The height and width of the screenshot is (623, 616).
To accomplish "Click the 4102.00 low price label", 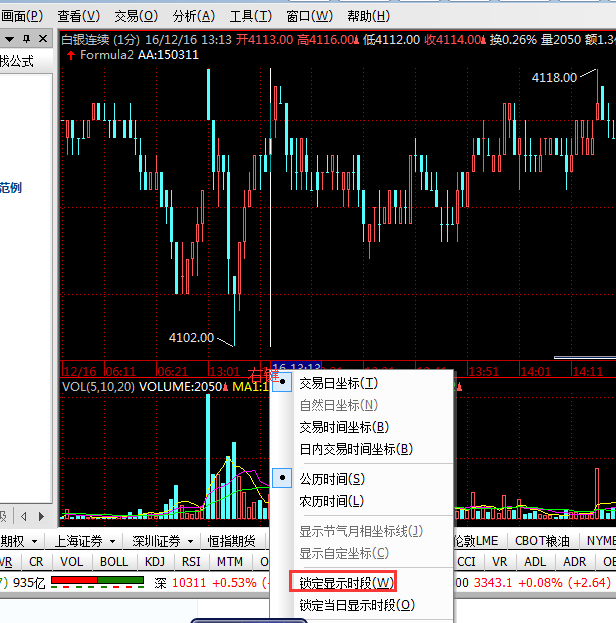I will [x=191, y=338].
